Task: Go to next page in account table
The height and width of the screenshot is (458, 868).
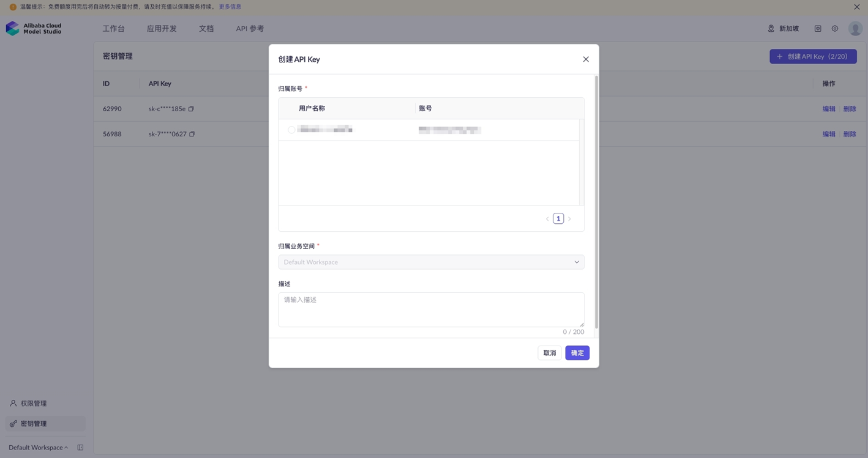Action: pos(569,219)
